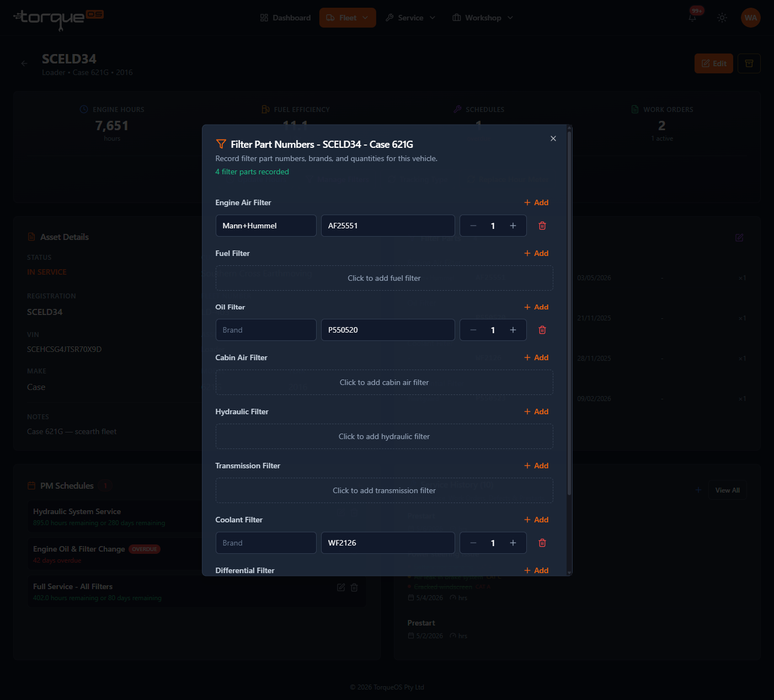Add an Engine Air Filter entry

tap(536, 202)
